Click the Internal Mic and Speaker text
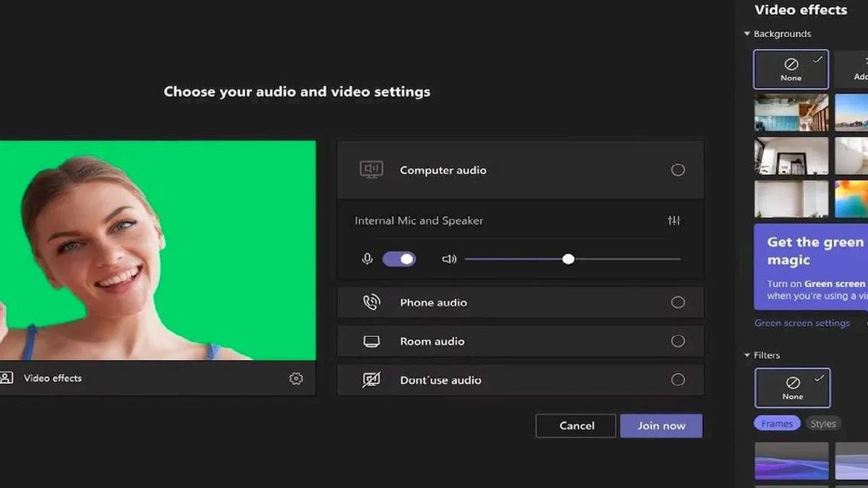868x488 pixels. tap(419, 221)
